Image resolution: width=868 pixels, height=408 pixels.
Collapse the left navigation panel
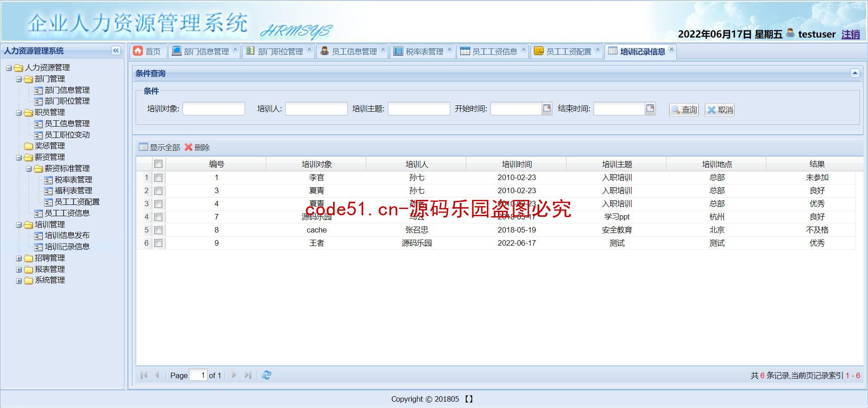click(116, 51)
